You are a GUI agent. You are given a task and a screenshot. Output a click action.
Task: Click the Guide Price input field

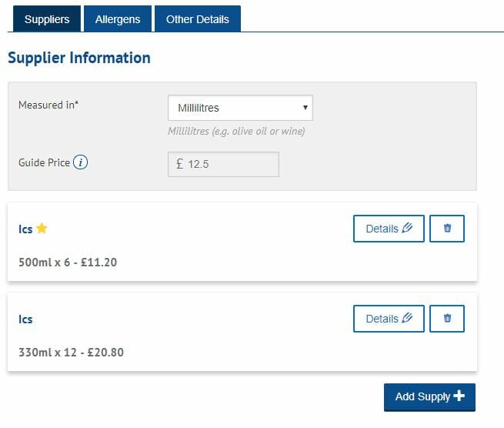point(229,164)
